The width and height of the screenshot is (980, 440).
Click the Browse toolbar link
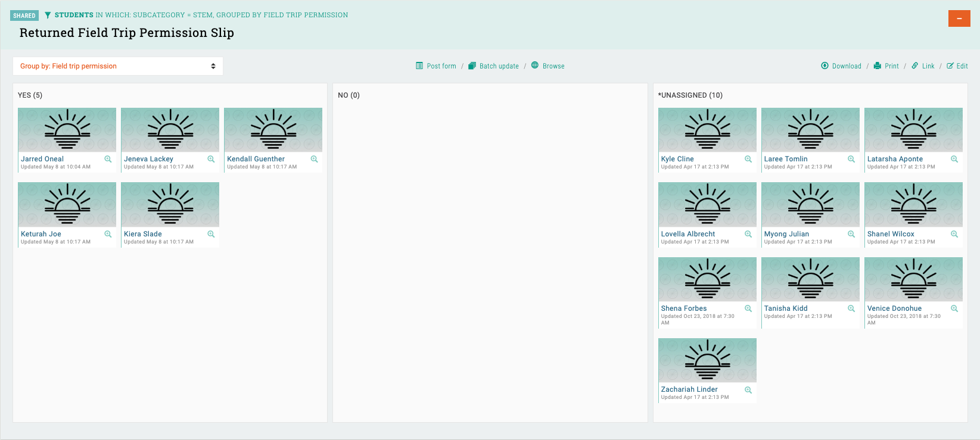[548, 66]
